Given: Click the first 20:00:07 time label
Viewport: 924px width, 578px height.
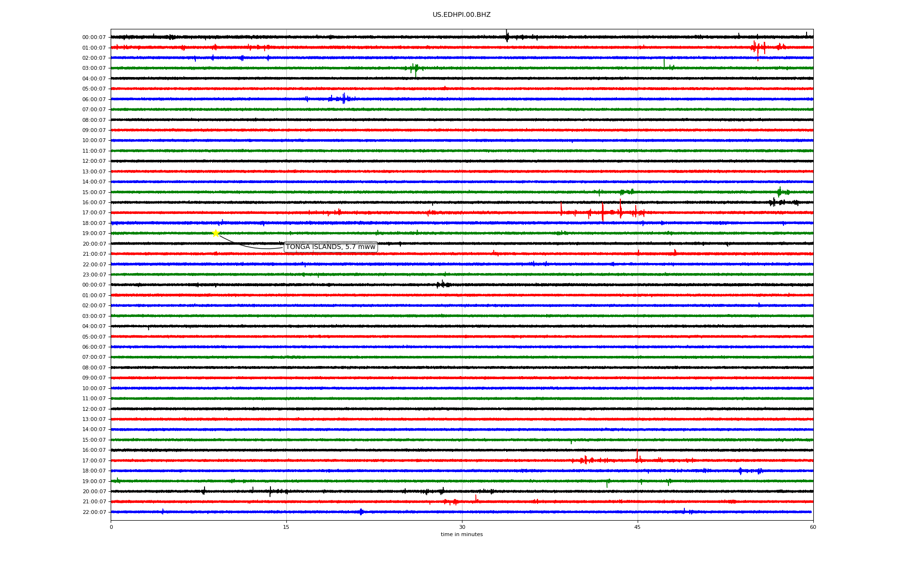Looking at the screenshot, I should 94,244.
